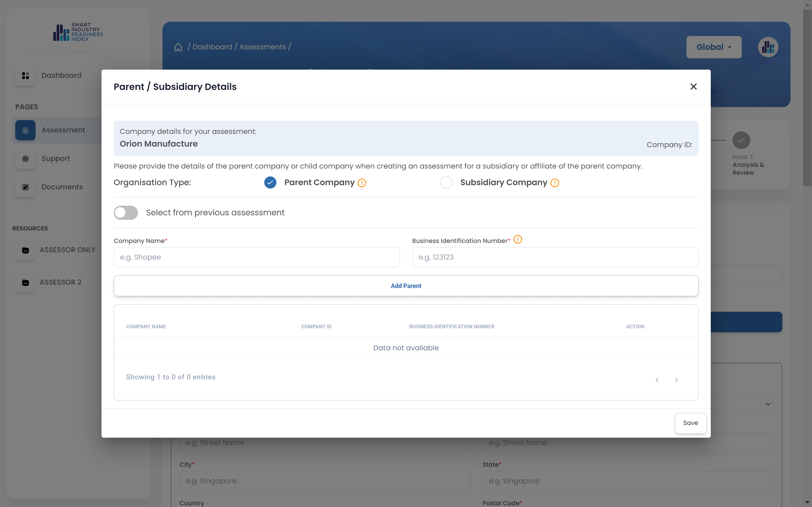Click the user profile avatar icon
Image resolution: width=812 pixels, height=507 pixels.
click(x=768, y=47)
